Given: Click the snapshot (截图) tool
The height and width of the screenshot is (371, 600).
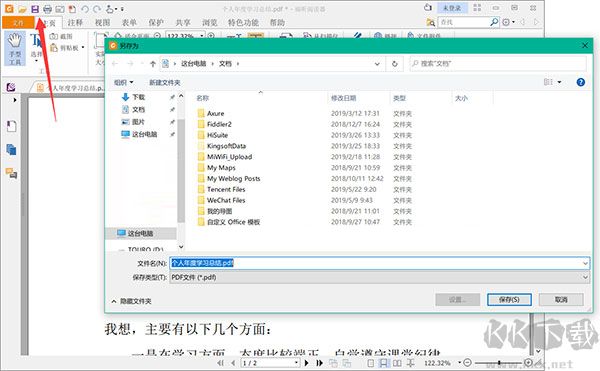Looking at the screenshot, I should click(x=61, y=36).
